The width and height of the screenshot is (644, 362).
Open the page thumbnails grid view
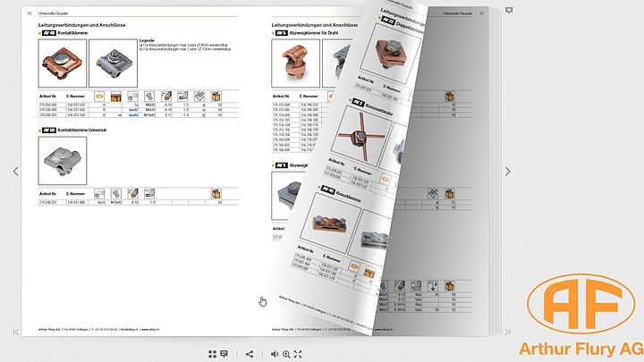point(213,354)
